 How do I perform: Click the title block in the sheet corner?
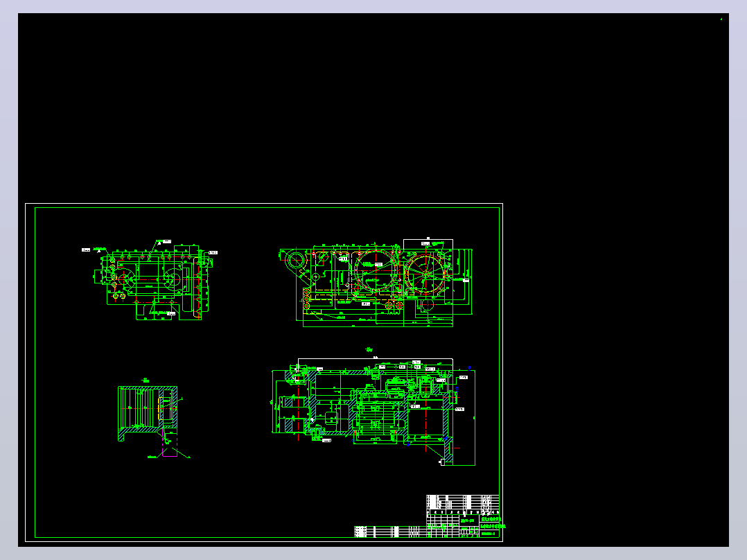point(463,516)
